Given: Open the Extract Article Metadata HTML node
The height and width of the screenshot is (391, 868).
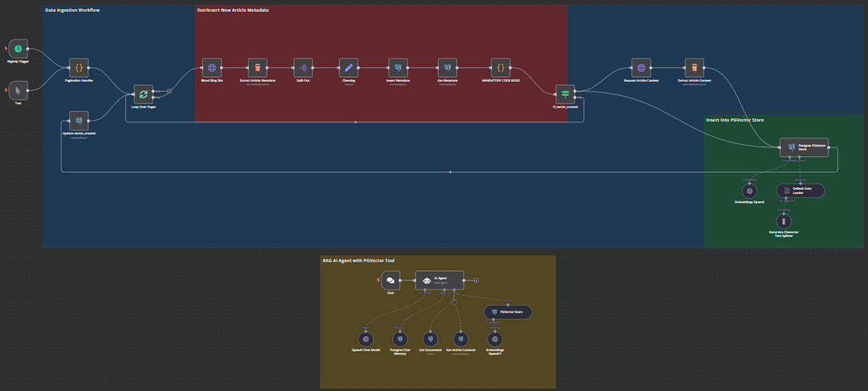Looking at the screenshot, I should click(x=256, y=68).
